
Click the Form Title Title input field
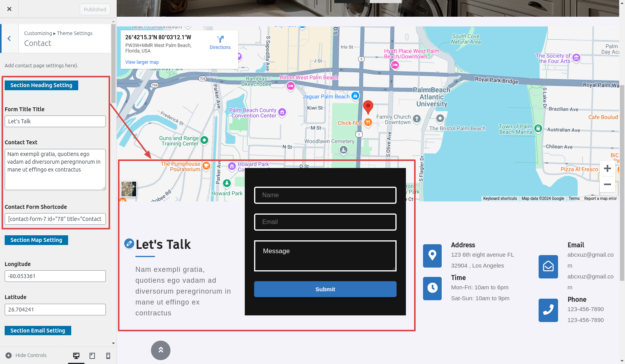coord(55,121)
